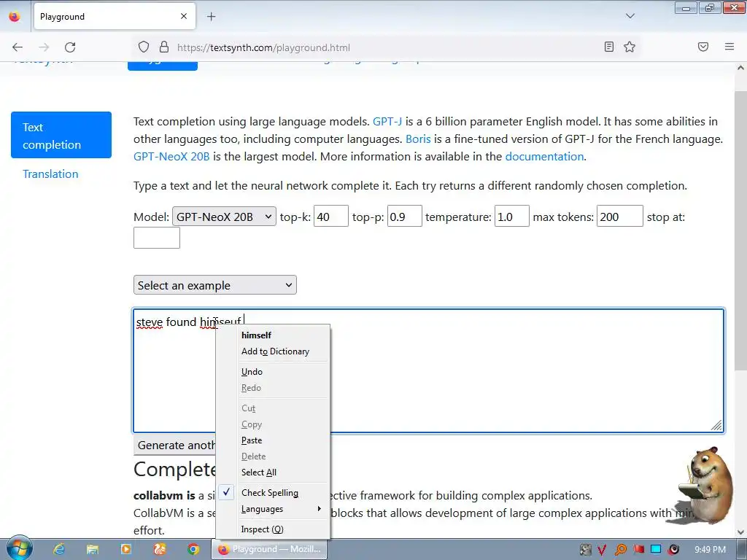Reload the page with refresh icon
Viewport: 747px width, 560px height.
[x=70, y=47]
